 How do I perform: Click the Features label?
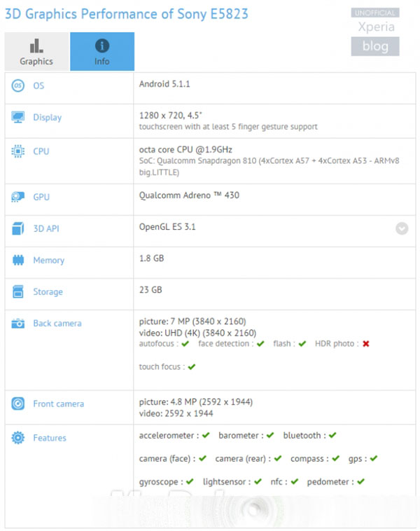[x=50, y=438]
